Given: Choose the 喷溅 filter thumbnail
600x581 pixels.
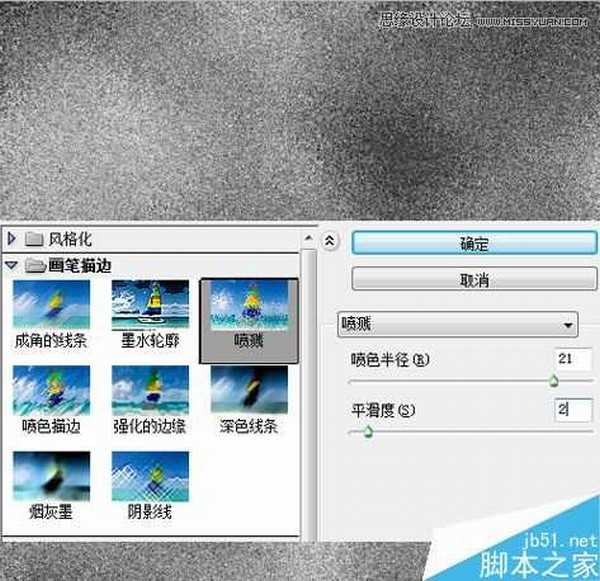Looking at the screenshot, I should (x=248, y=304).
